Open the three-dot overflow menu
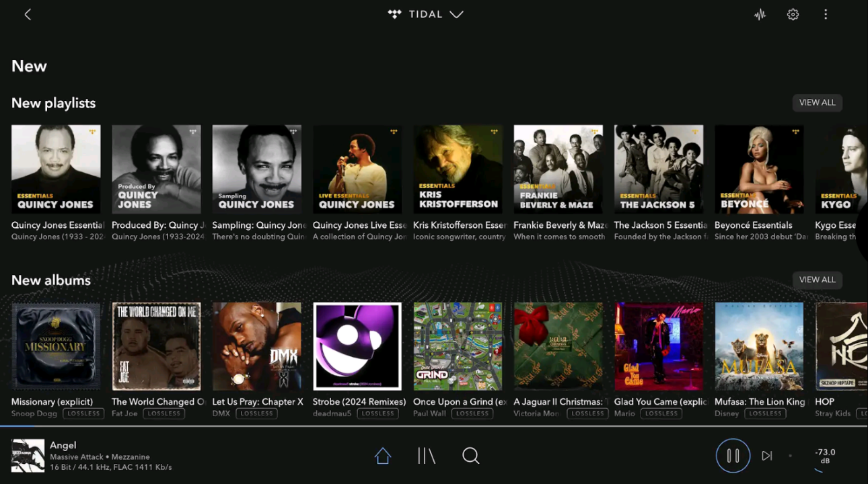 (x=826, y=14)
